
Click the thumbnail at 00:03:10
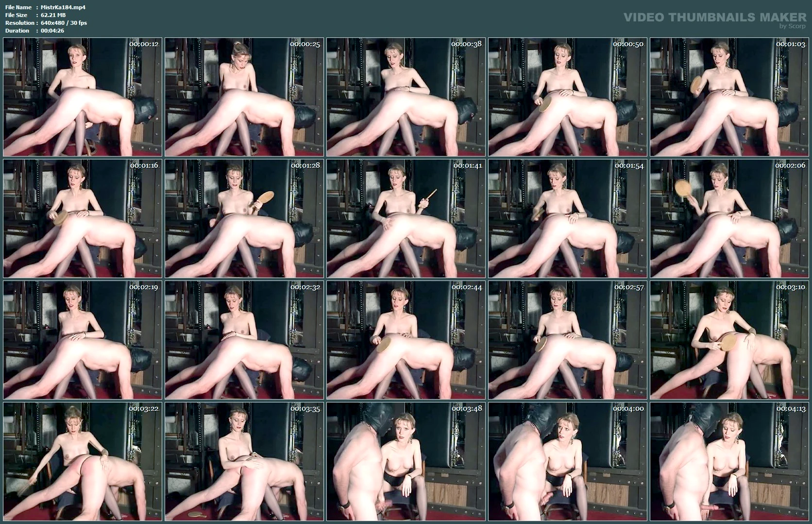[x=729, y=340]
